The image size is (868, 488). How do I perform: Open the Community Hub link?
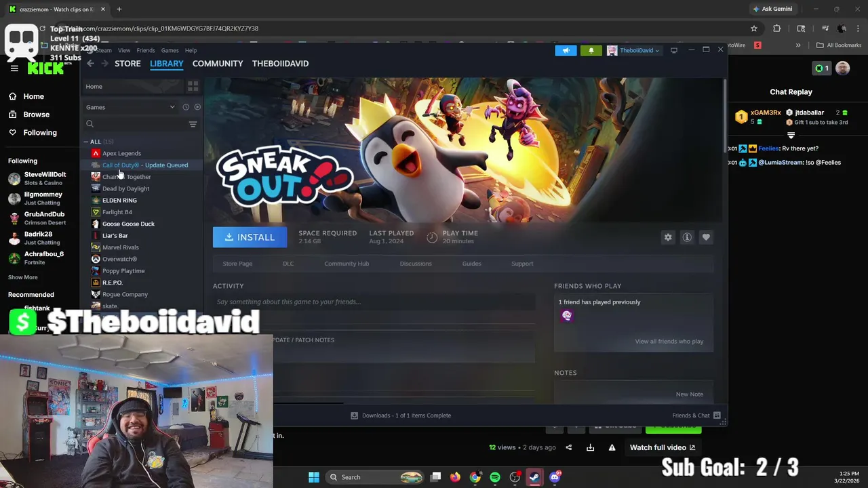tap(347, 264)
